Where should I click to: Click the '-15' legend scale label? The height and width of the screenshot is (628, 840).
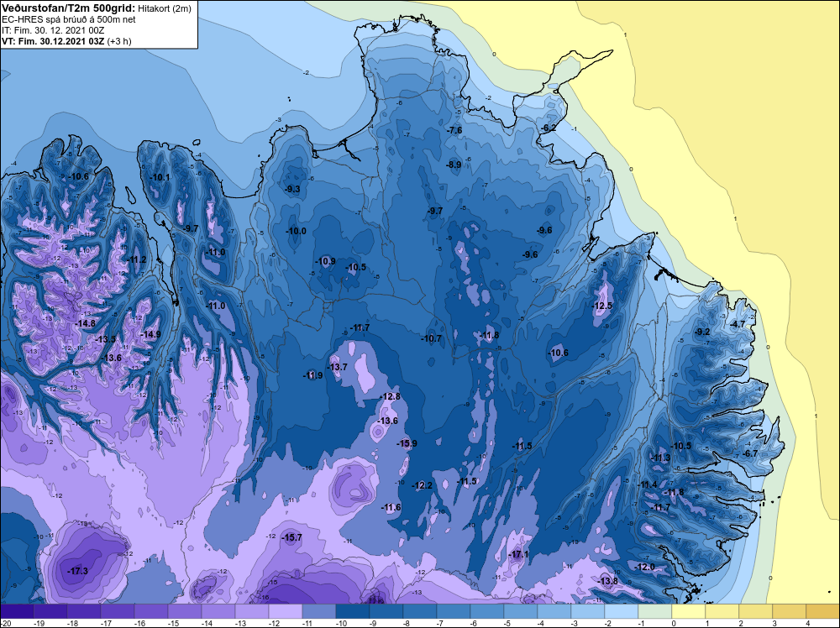172,623
